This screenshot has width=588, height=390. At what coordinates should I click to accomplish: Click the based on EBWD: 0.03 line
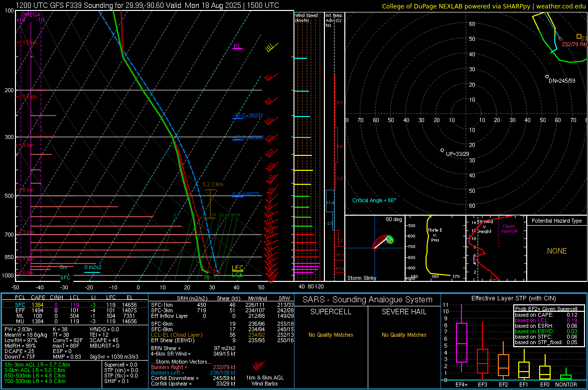point(546,331)
